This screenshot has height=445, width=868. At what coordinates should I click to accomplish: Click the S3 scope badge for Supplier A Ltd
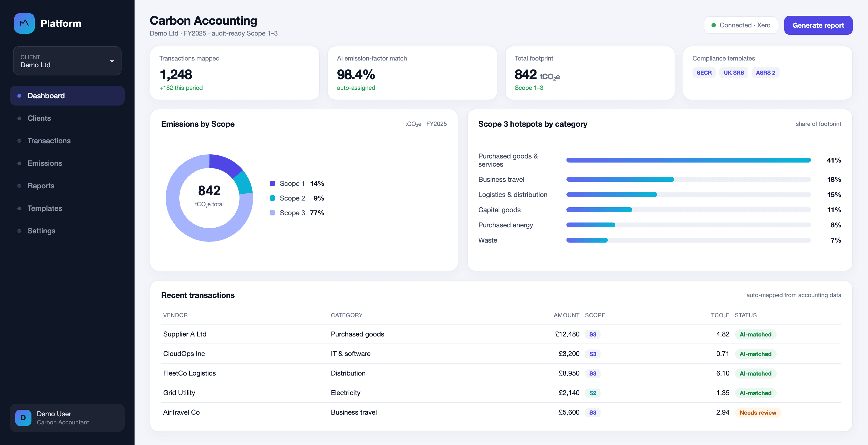coord(592,334)
